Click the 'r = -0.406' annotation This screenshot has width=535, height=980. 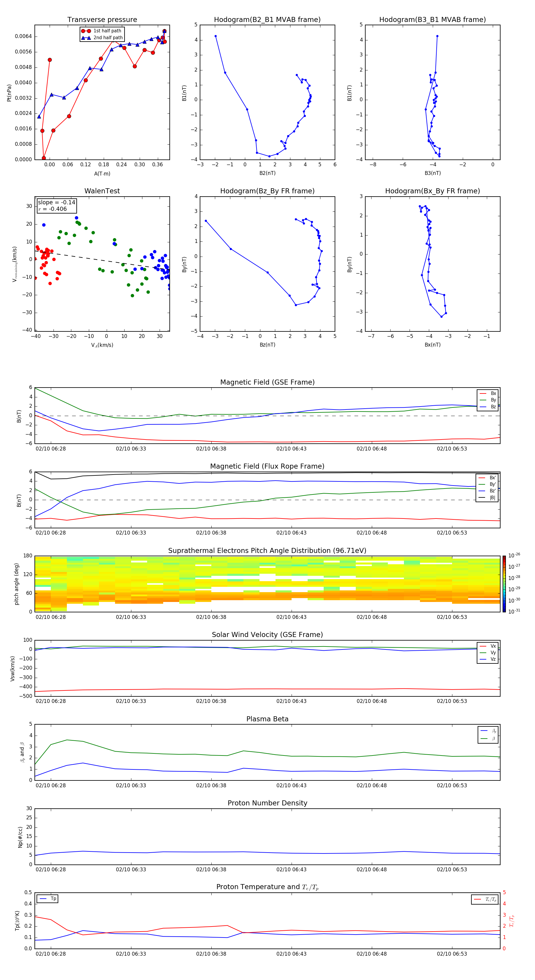pyautogui.click(x=52, y=209)
